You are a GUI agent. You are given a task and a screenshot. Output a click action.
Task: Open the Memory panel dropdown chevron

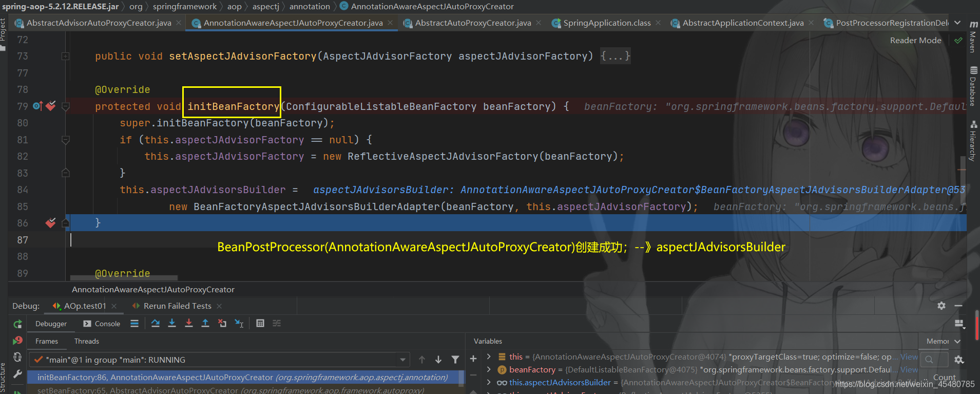(957, 341)
